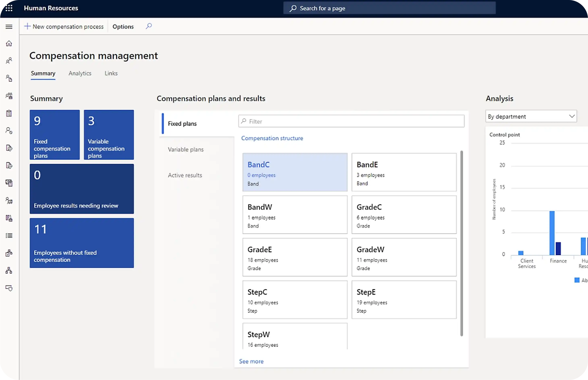Open the Compensation structure link
Viewport: 588px width, 380px height.
tap(272, 138)
